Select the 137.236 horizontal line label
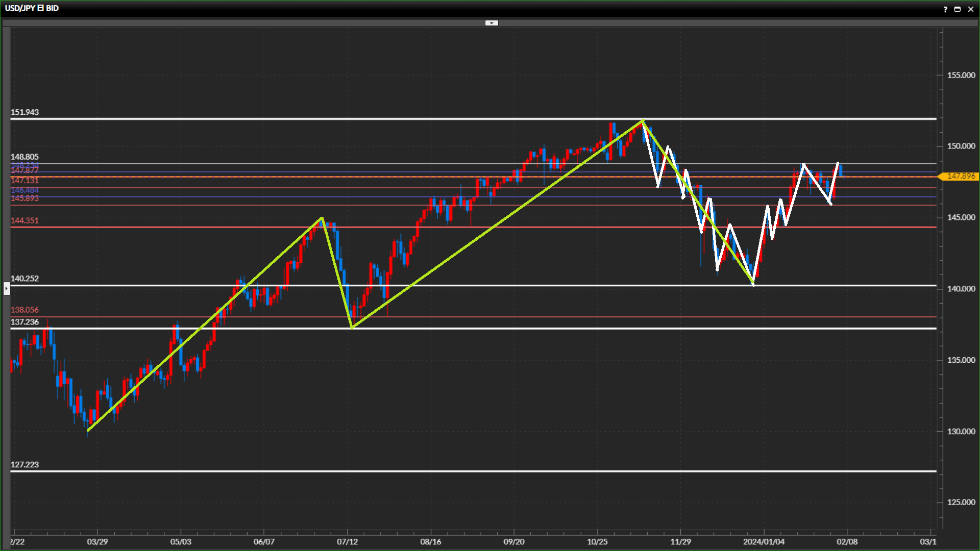 coord(24,322)
